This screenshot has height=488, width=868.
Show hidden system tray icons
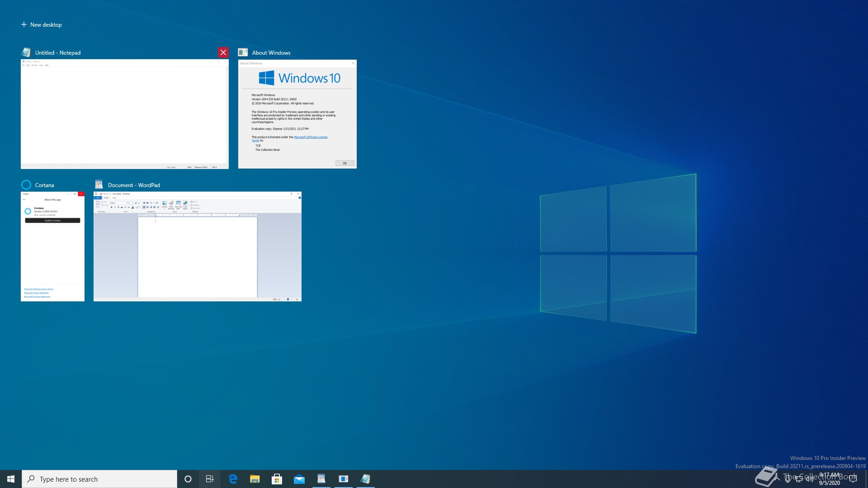pos(777,479)
